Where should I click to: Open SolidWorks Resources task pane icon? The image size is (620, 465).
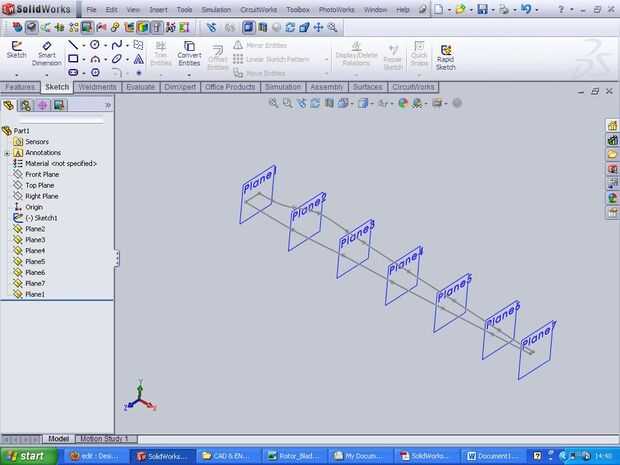click(612, 126)
